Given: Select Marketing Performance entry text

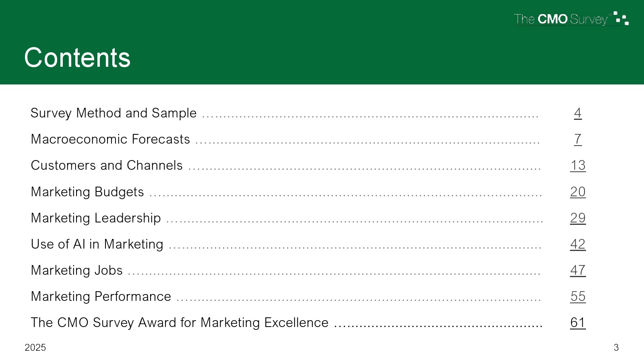Looking at the screenshot, I should [x=101, y=296].
